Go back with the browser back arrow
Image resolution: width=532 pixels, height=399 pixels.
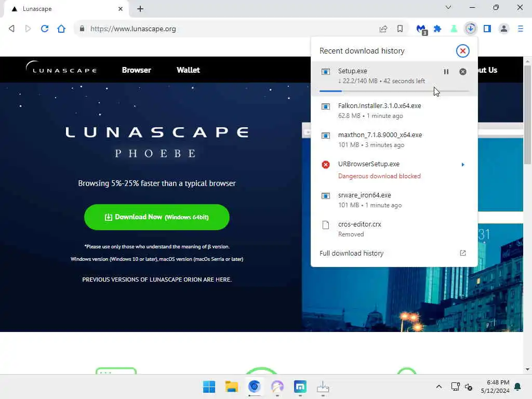pos(11,29)
